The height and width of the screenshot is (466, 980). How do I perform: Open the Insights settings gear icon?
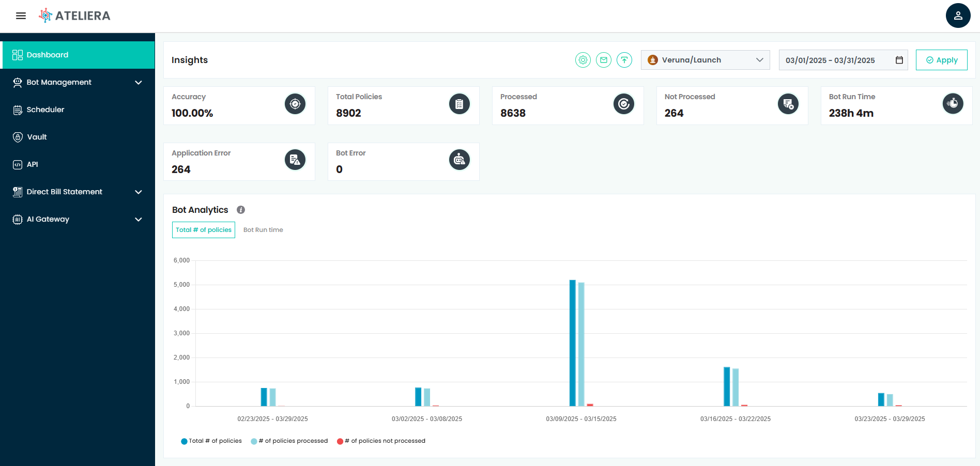tap(583, 59)
